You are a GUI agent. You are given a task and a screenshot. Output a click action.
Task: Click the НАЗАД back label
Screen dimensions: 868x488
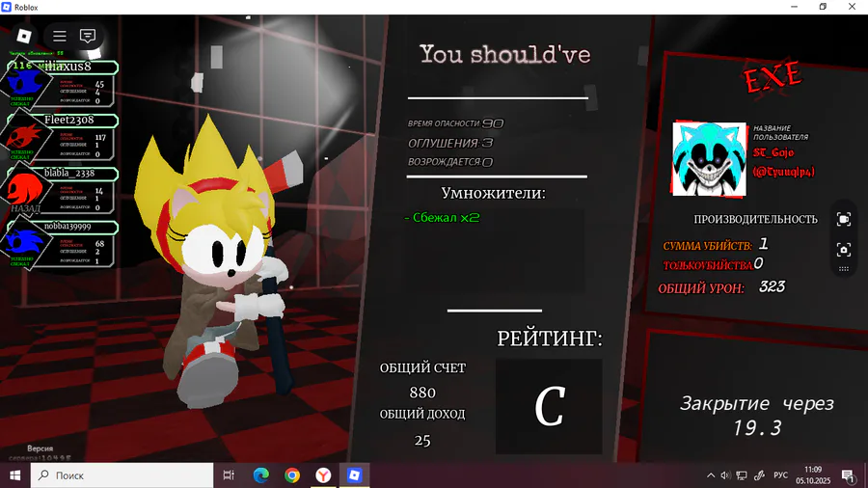click(x=25, y=208)
